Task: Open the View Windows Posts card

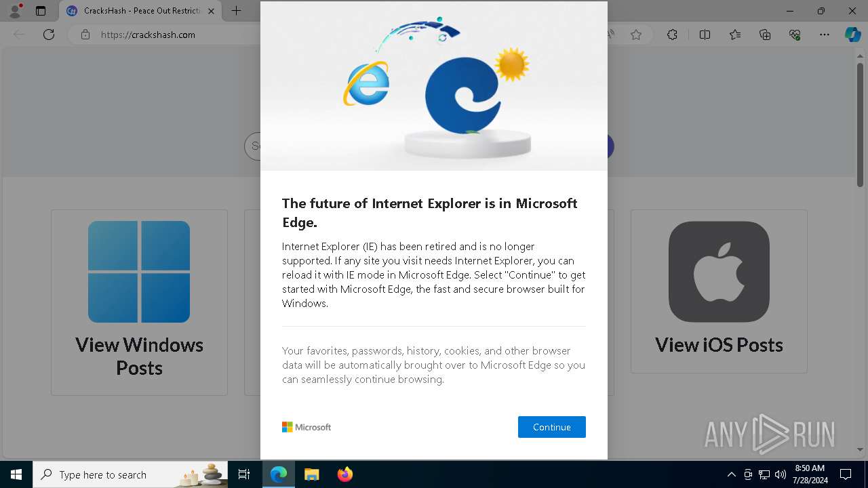Action: pyautogui.click(x=139, y=302)
